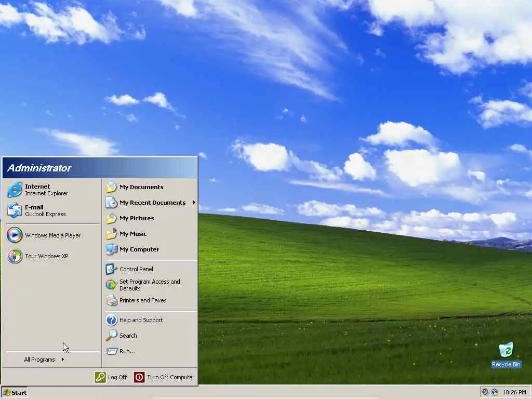This screenshot has width=532, height=399.
Task: Select the My Computer menu label
Action: pos(139,249)
